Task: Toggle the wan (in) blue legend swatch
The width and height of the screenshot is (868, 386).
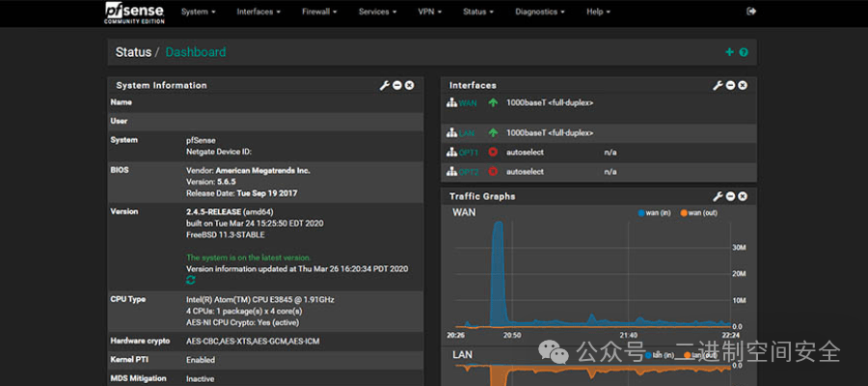Action: (x=640, y=212)
